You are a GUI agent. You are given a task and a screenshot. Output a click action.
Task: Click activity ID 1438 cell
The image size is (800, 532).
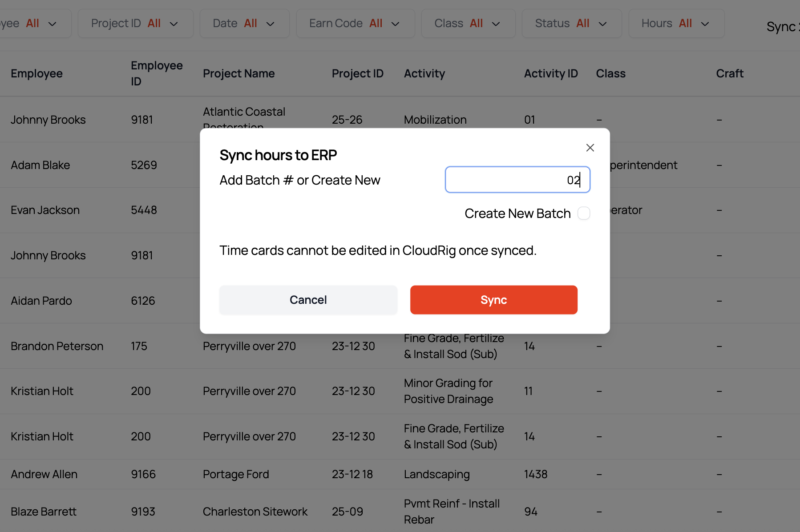click(x=536, y=474)
